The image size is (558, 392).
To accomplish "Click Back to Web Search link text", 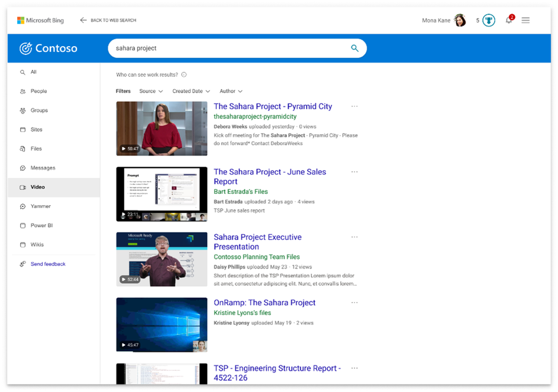I will (114, 20).
